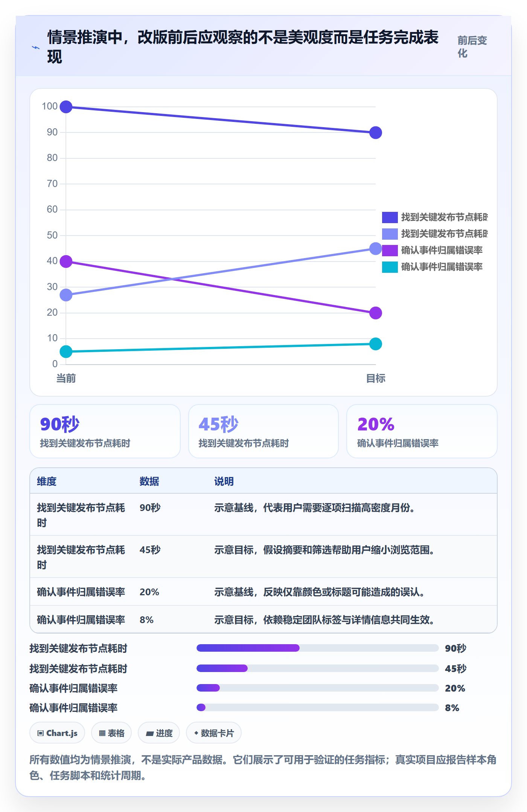
Task: Select the 进度 tag chip
Action: pos(159,733)
